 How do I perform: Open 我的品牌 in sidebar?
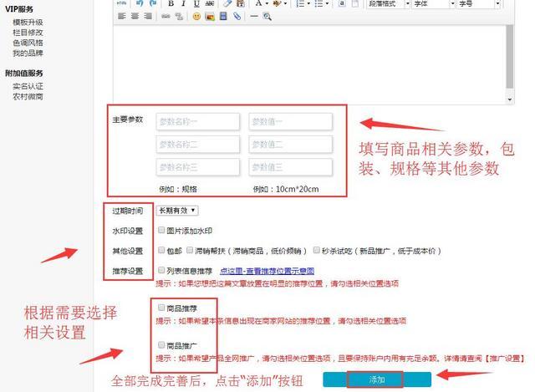tap(28, 53)
